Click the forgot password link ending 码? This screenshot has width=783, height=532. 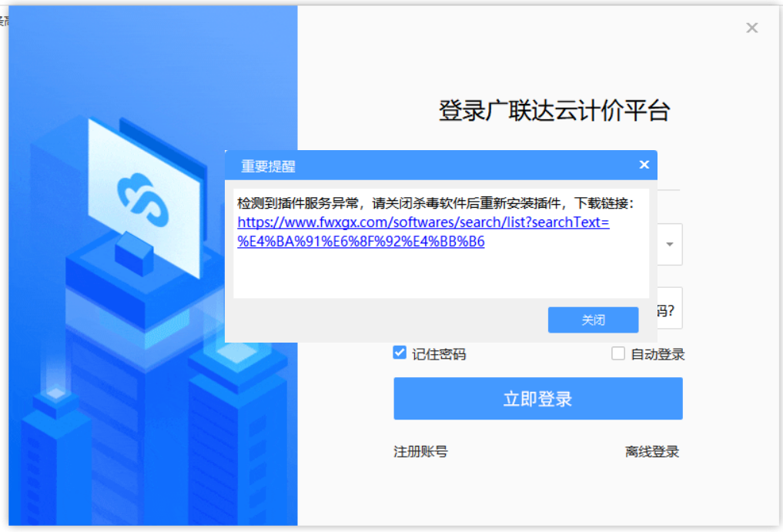[666, 311]
